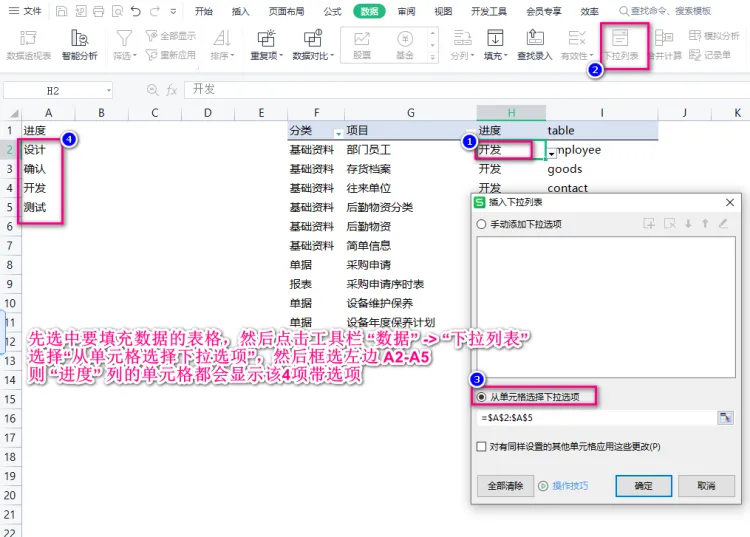The image size is (750, 537).
Task: Click the 查找命令 search box
Action: click(665, 11)
